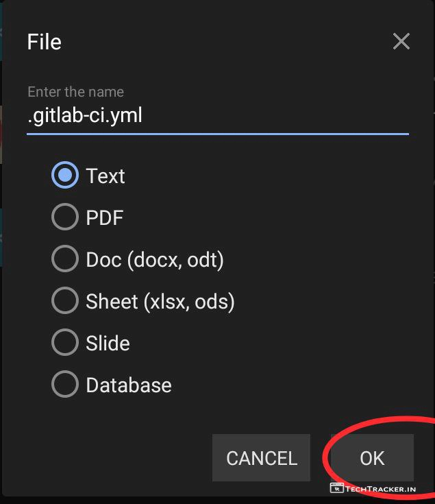Select the Text radio button circle
The width and height of the screenshot is (435, 504).
[x=65, y=176]
